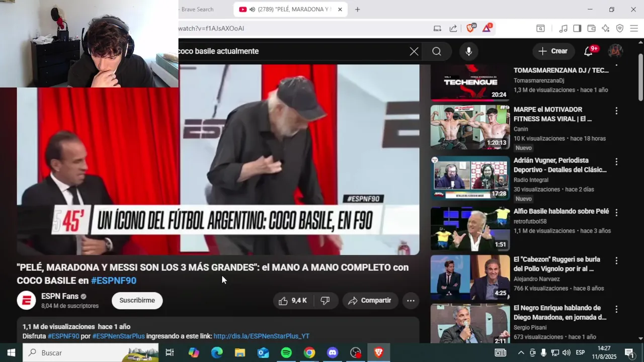Open the TECHENGUE video thumbnail
644x362 pixels.
click(x=470, y=83)
